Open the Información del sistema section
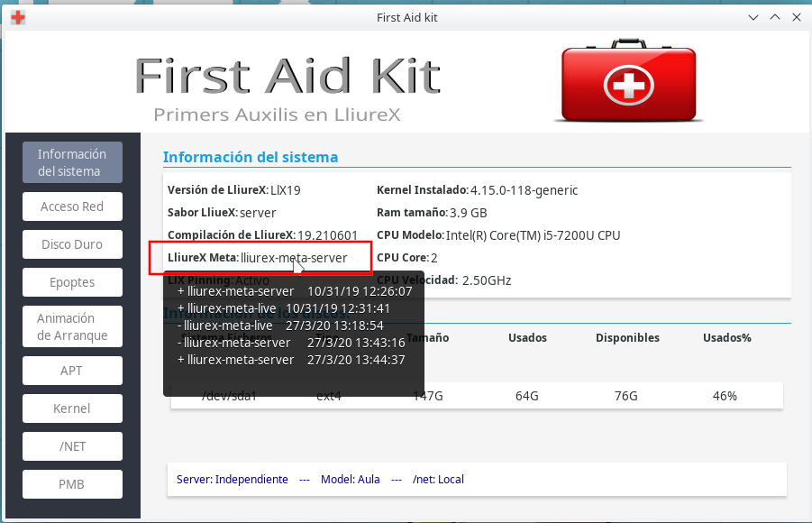The height and width of the screenshot is (523, 812). tap(72, 162)
